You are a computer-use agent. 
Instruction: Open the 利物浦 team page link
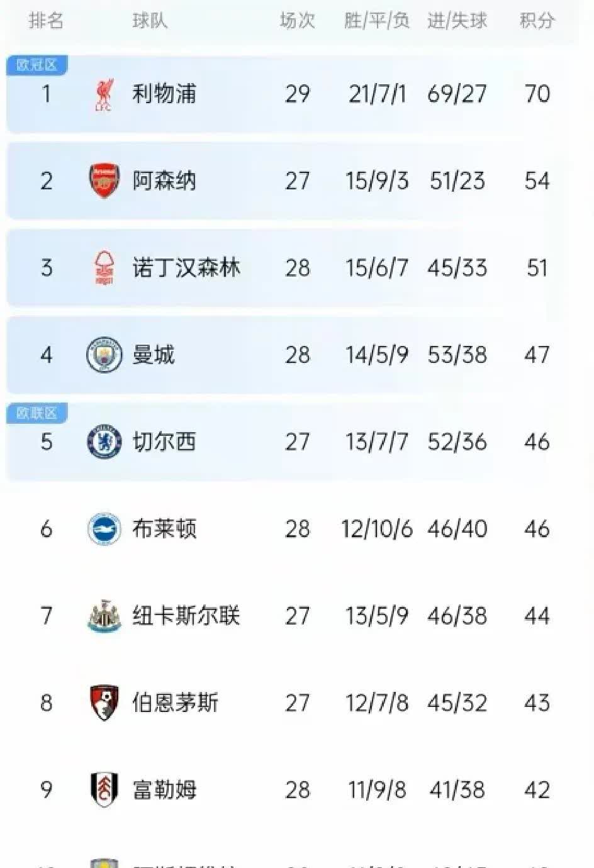165,94
